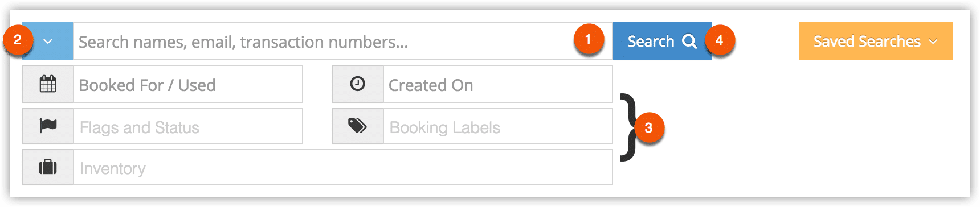Click the orange annotation marker number 4

click(720, 40)
